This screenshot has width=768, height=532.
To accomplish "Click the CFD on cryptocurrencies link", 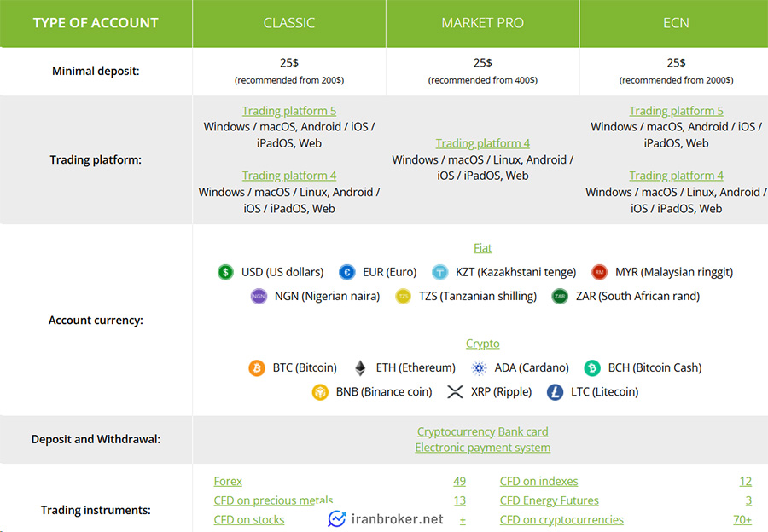I will 561,519.
